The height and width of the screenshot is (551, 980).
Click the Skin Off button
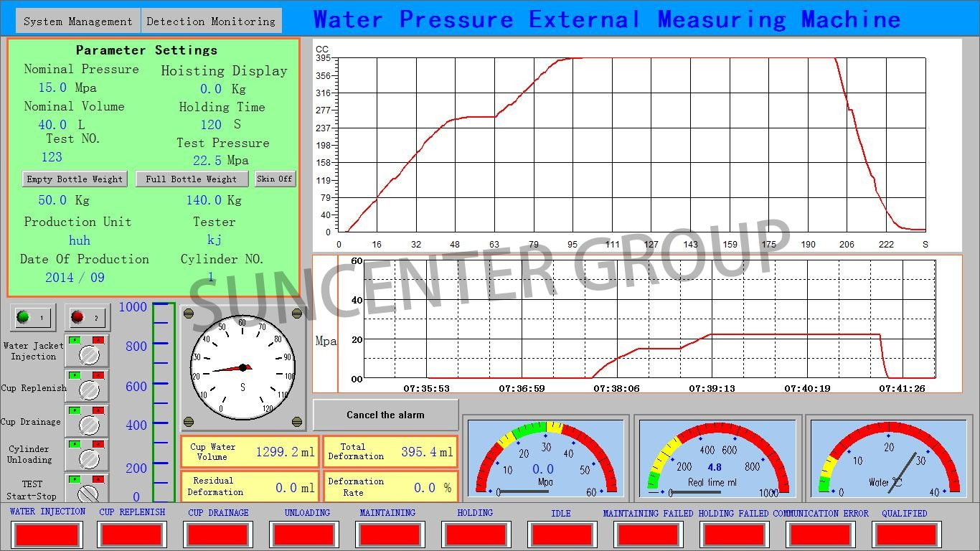[275, 179]
